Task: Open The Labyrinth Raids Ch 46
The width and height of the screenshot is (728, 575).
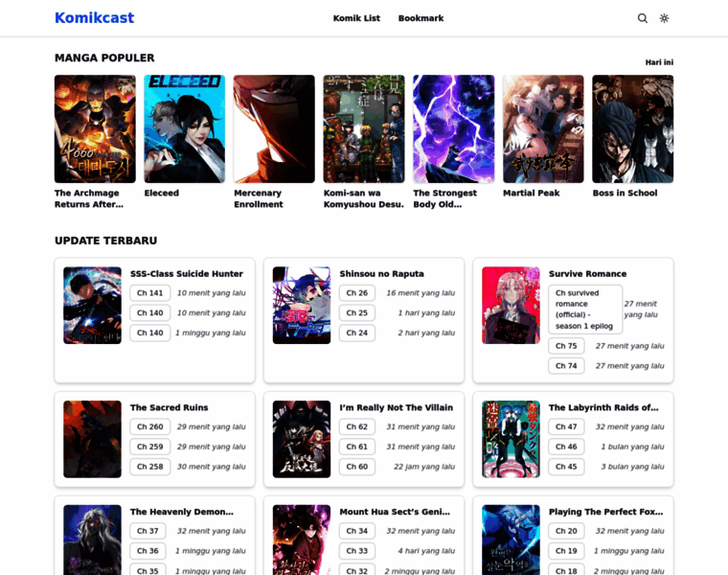Action: point(566,447)
